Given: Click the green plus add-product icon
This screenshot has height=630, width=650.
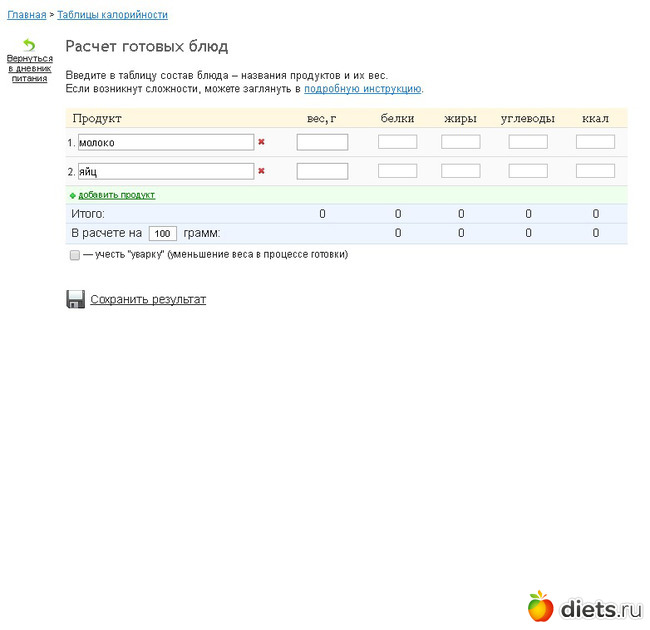Looking at the screenshot, I should [73, 195].
